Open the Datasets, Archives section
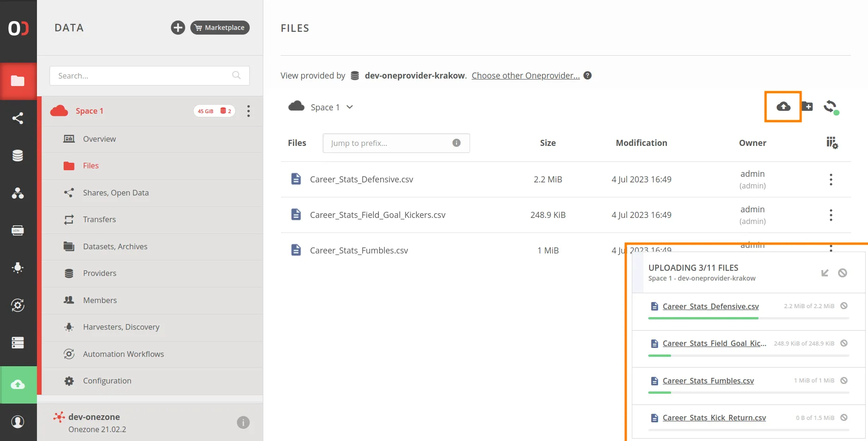 click(x=115, y=246)
